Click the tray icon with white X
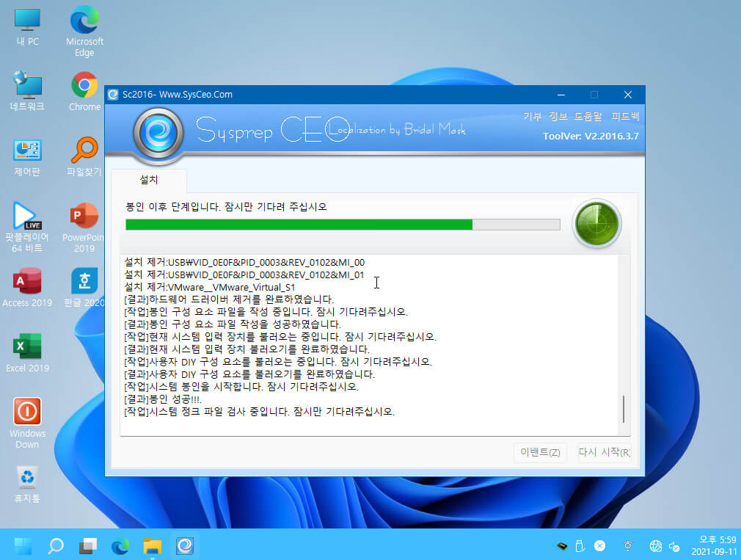The image size is (741, 560). point(599,546)
